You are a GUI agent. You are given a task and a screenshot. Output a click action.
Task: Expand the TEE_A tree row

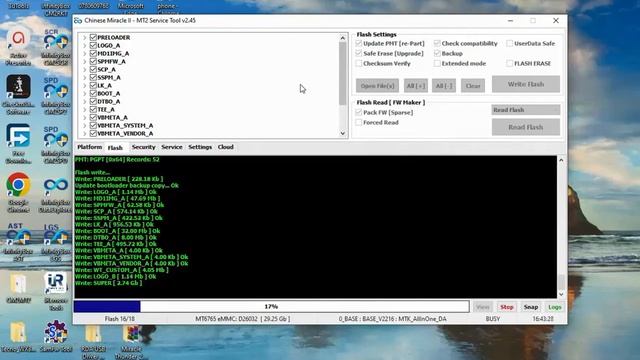pyautogui.click(x=84, y=109)
